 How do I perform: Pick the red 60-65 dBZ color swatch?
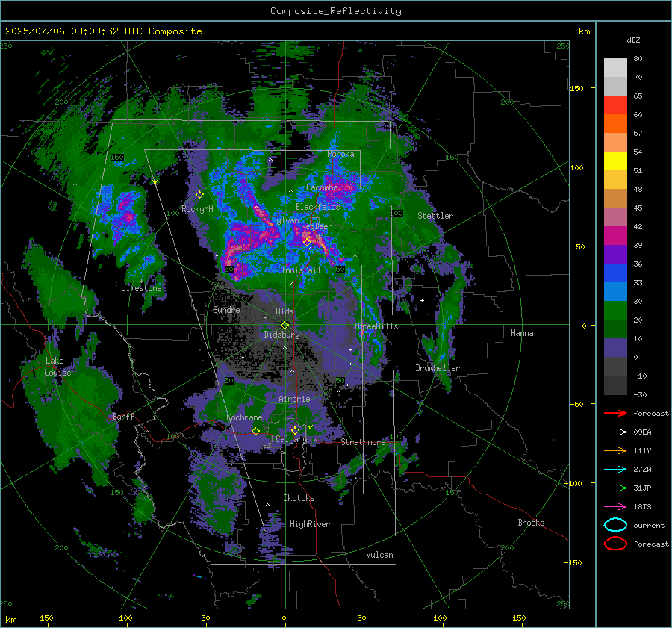click(x=615, y=105)
